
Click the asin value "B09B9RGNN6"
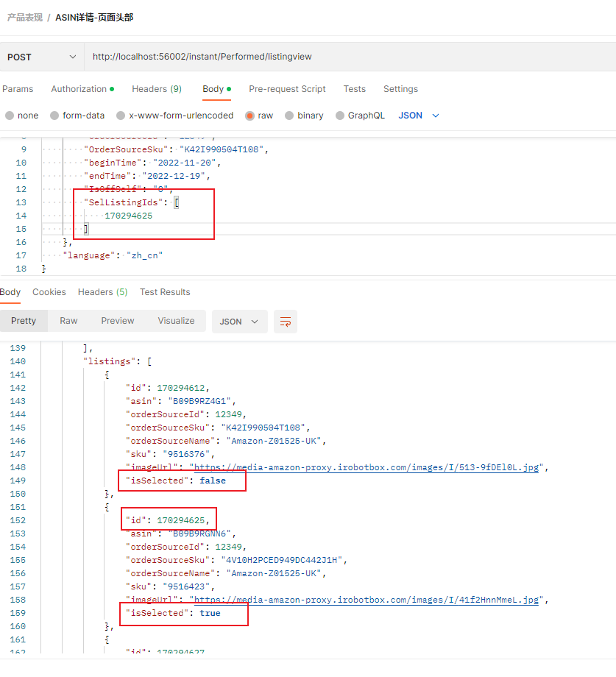[199, 534]
